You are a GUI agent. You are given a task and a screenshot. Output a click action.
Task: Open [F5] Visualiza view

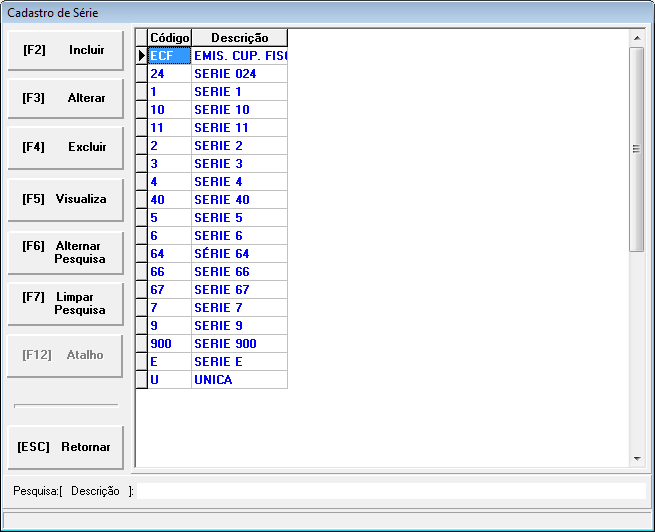[66, 199]
